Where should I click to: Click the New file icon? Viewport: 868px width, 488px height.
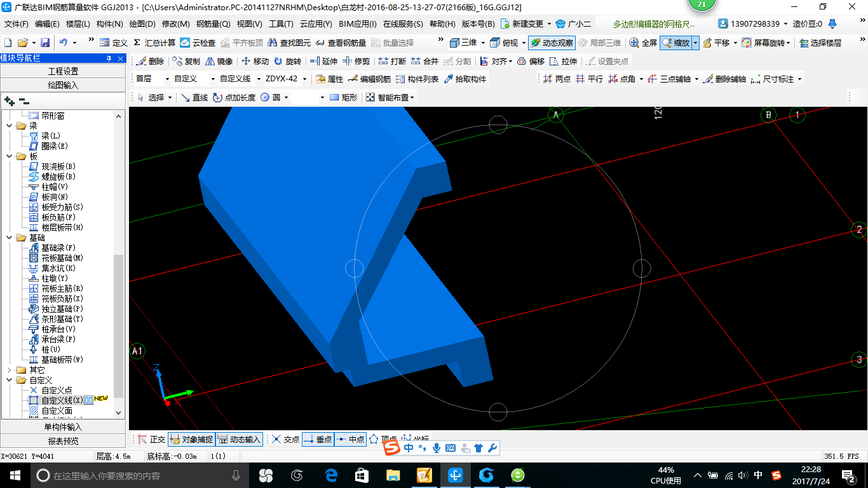(8, 43)
